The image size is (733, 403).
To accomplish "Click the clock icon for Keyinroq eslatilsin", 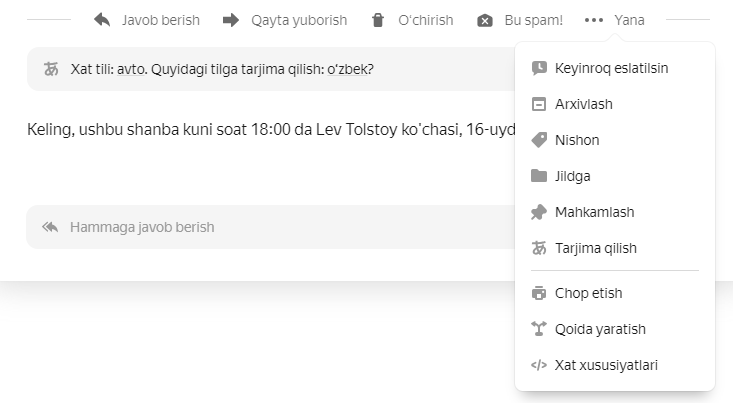I will tap(539, 68).
